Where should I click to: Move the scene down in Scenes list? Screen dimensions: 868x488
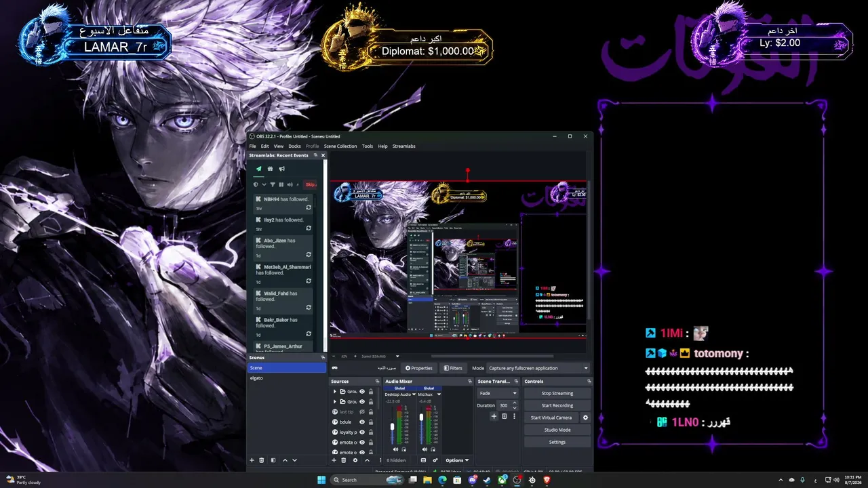pos(295,460)
